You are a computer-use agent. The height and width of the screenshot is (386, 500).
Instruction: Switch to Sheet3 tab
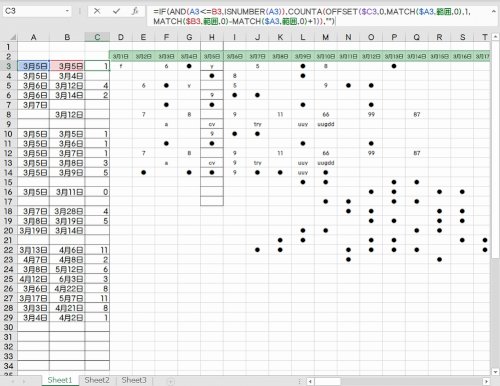(134, 380)
